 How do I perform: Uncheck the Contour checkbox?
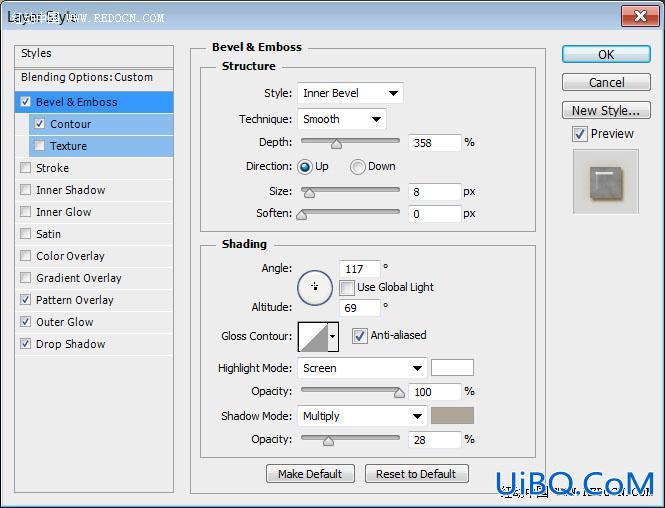(x=39, y=124)
